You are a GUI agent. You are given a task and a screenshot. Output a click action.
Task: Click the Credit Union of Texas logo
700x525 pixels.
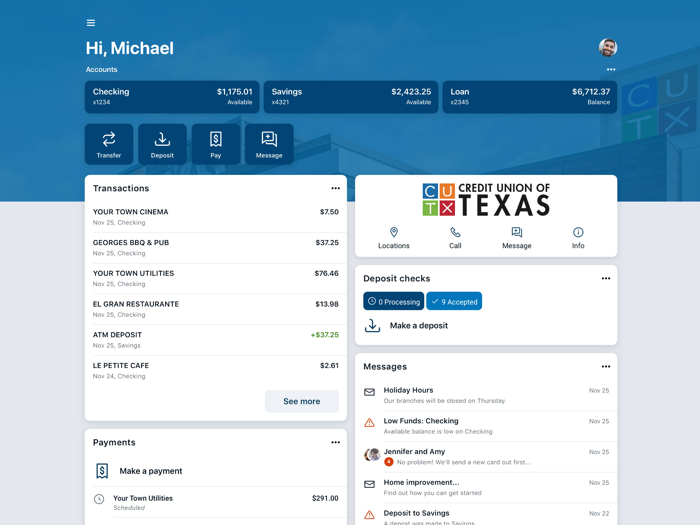tap(486, 200)
